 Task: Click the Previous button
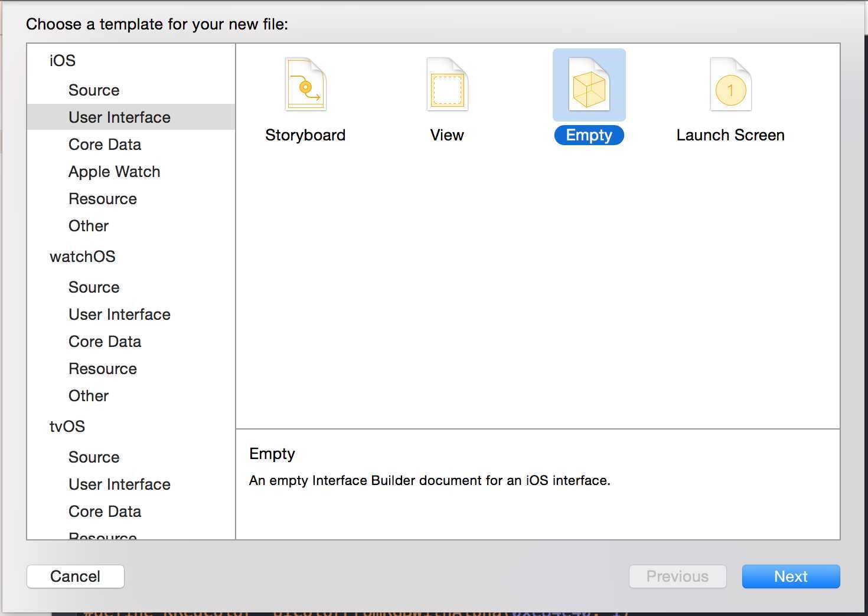click(x=677, y=576)
